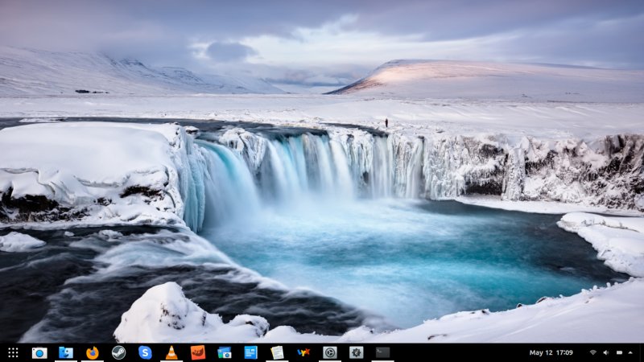Open the applications grid launcher
The height and width of the screenshot is (362, 644).
13,352
